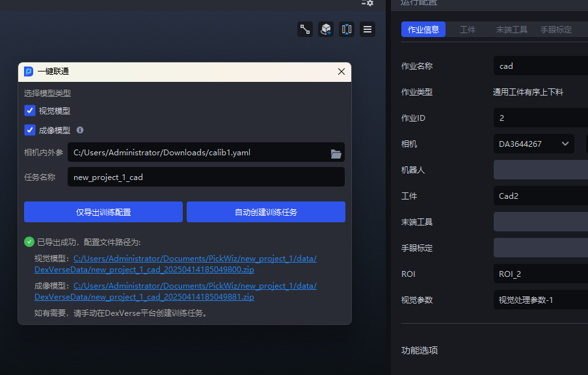Click info icon beside 成像模型
This screenshot has height=375, width=588.
tap(80, 130)
